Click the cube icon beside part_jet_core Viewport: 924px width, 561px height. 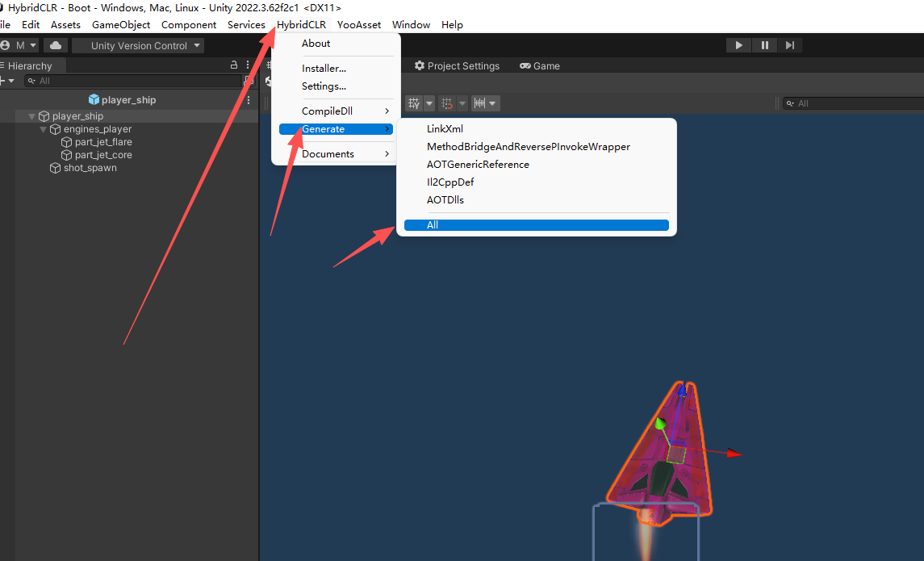[x=67, y=155]
